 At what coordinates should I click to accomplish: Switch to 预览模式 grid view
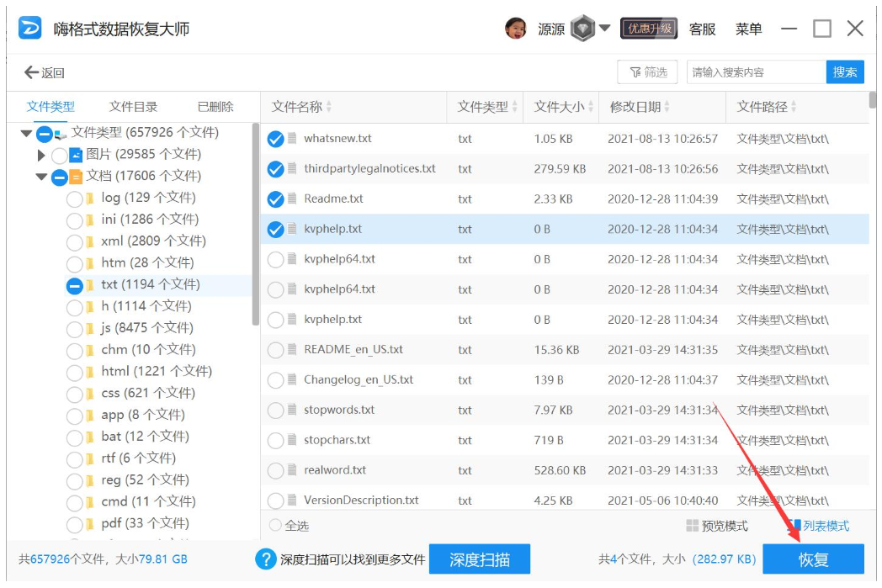(x=716, y=526)
